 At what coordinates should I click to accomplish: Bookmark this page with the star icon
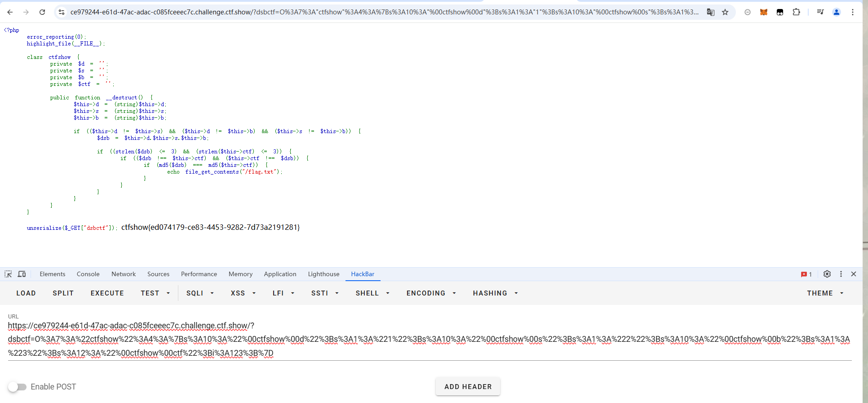coord(725,12)
